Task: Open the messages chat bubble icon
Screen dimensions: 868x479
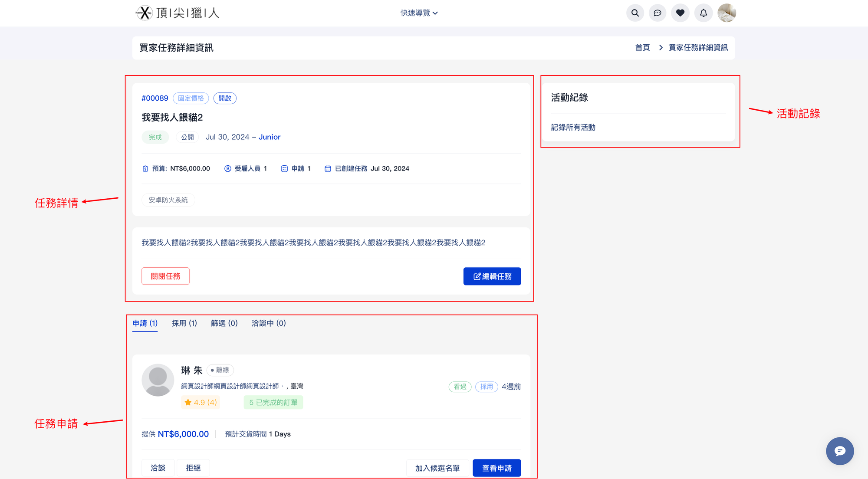Action: [x=658, y=13]
